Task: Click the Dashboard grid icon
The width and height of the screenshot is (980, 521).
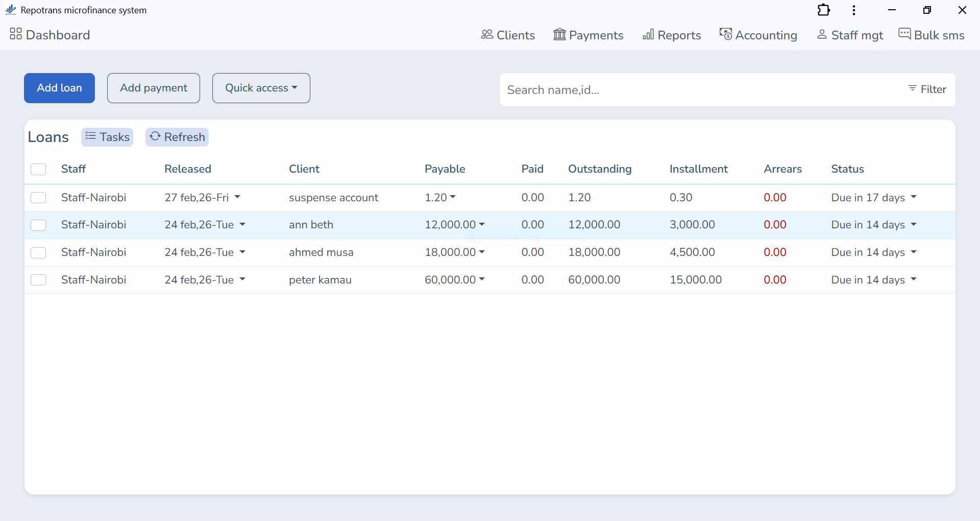Action: (15, 34)
